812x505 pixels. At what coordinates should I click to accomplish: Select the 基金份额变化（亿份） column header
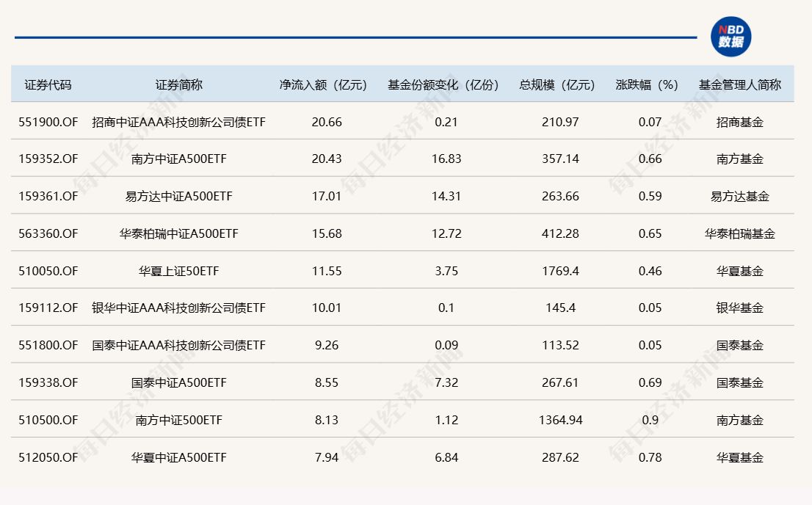tap(446, 84)
